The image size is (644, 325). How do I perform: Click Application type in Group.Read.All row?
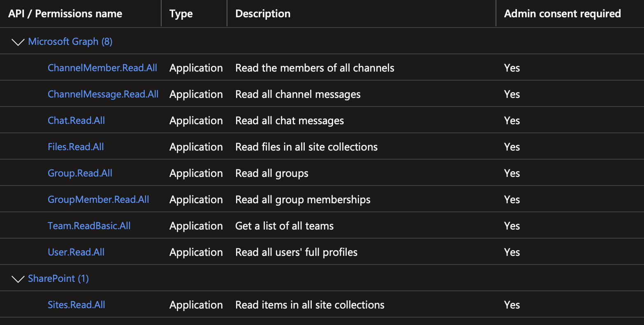tap(196, 173)
